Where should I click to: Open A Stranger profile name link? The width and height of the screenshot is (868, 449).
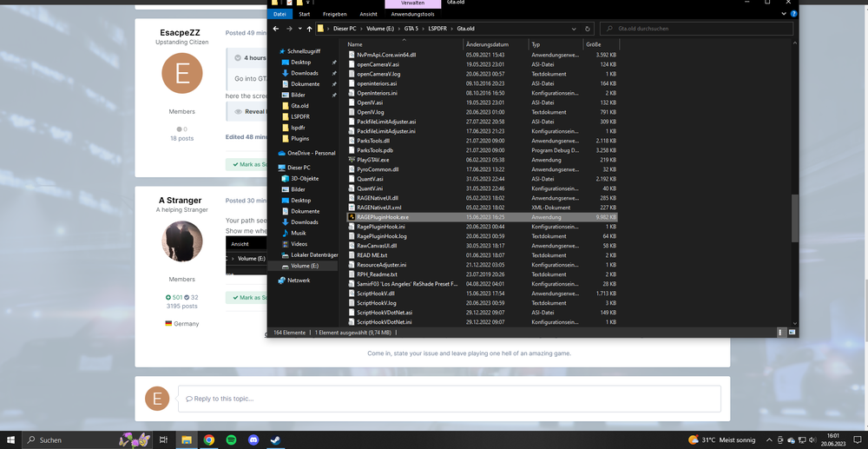click(x=180, y=201)
